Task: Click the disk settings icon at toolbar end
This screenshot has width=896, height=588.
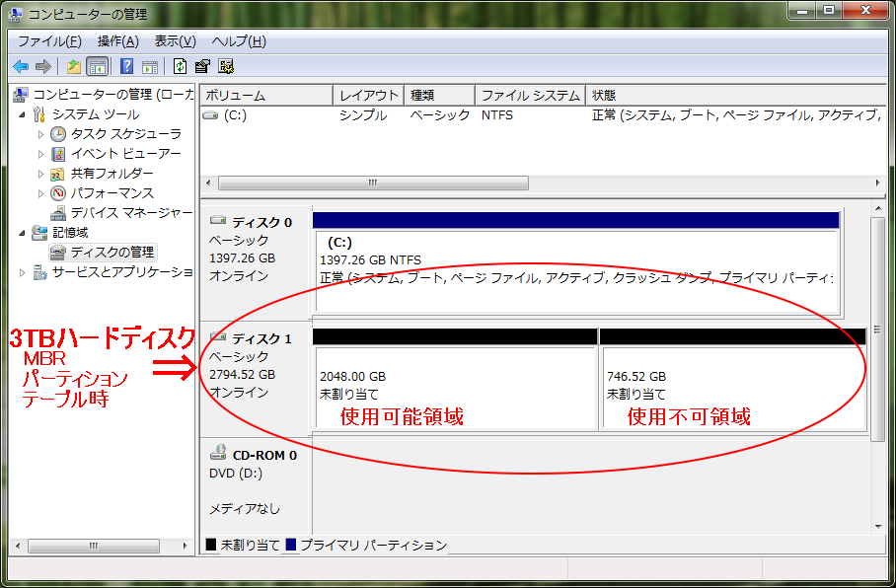Action: click(x=226, y=66)
